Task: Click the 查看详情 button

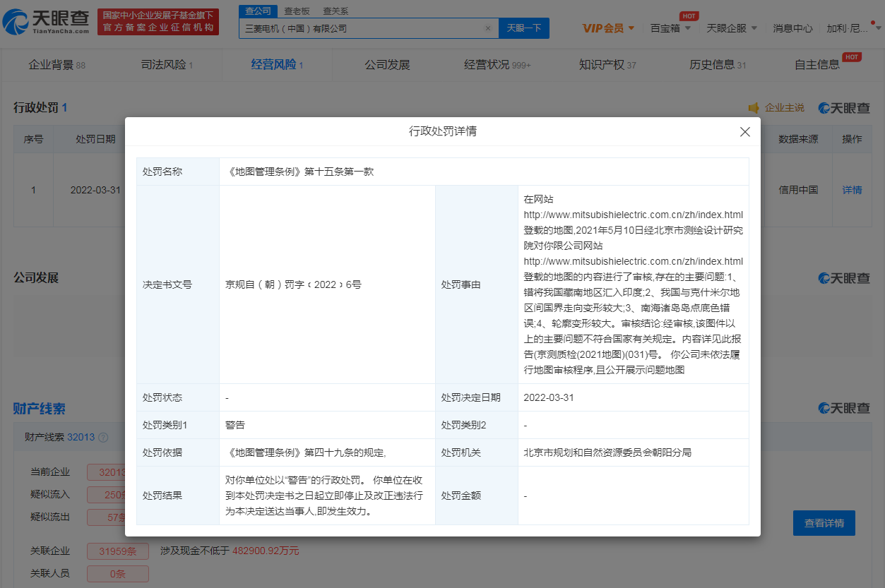Action: pyautogui.click(x=824, y=523)
